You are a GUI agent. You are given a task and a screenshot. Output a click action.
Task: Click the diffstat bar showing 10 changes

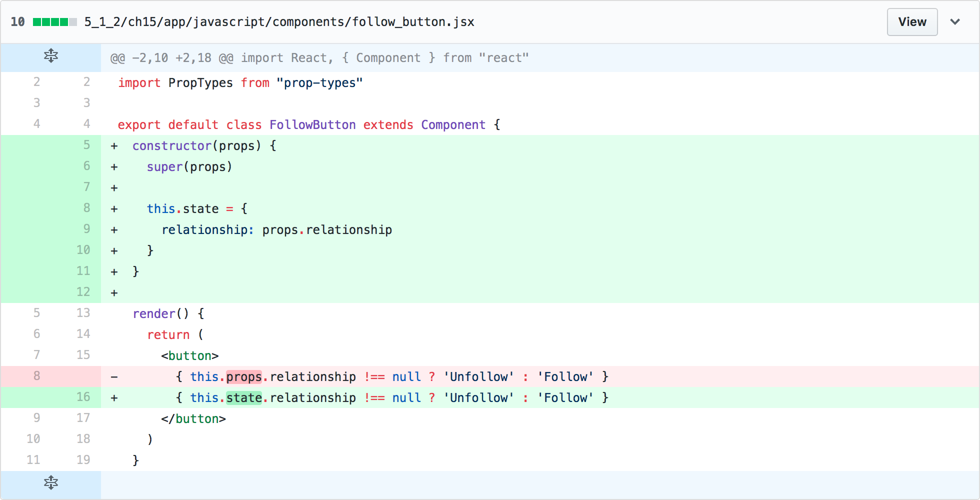pyautogui.click(x=54, y=22)
